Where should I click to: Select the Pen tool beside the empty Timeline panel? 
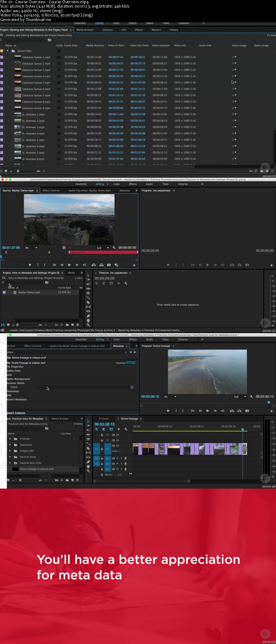click(88, 316)
